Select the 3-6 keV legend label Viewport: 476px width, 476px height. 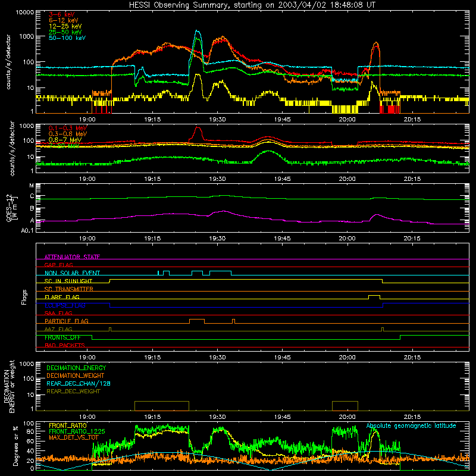62,14
